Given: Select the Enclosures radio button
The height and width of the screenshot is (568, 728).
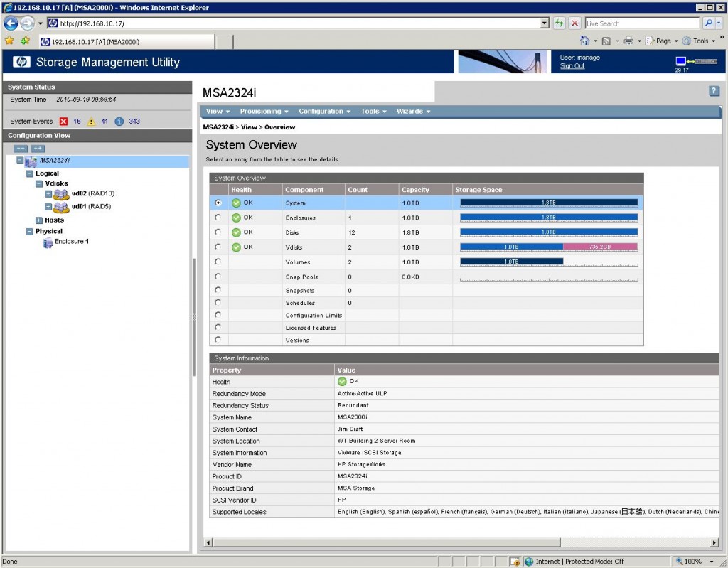Looking at the screenshot, I should pos(218,218).
